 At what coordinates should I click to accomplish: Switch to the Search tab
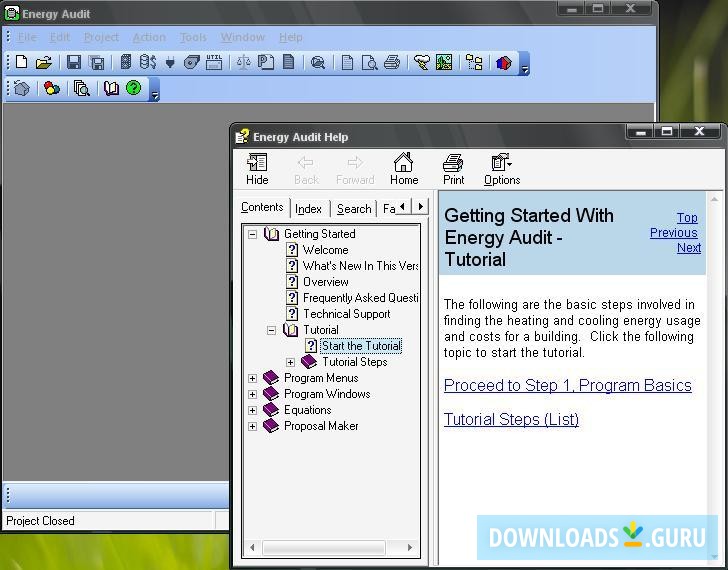pyautogui.click(x=354, y=209)
